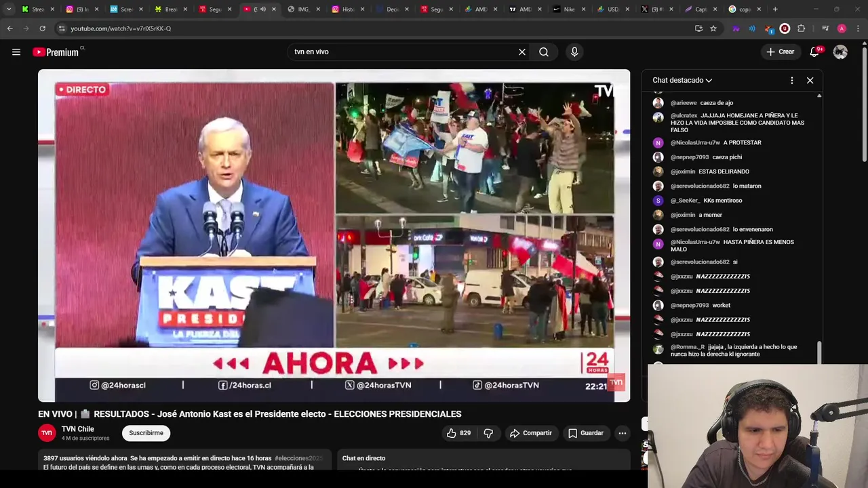
Task: Click the live video player
Action: pyautogui.click(x=334, y=235)
